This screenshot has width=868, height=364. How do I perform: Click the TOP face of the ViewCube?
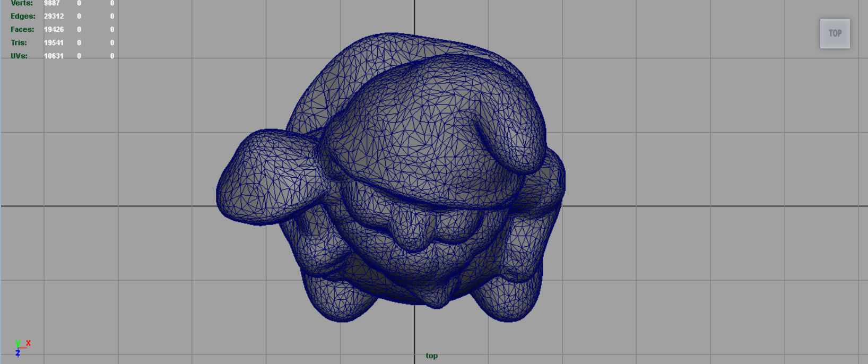tap(835, 33)
